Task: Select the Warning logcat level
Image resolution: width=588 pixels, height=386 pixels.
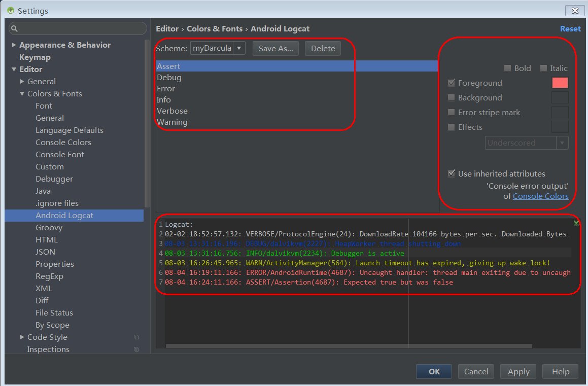Action: (x=297, y=122)
